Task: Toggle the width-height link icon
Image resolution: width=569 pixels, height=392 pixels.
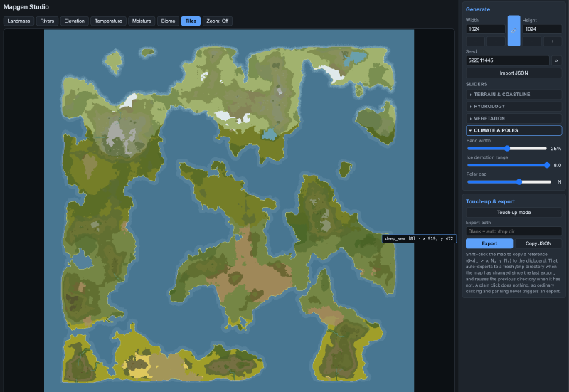Action: tap(514, 31)
